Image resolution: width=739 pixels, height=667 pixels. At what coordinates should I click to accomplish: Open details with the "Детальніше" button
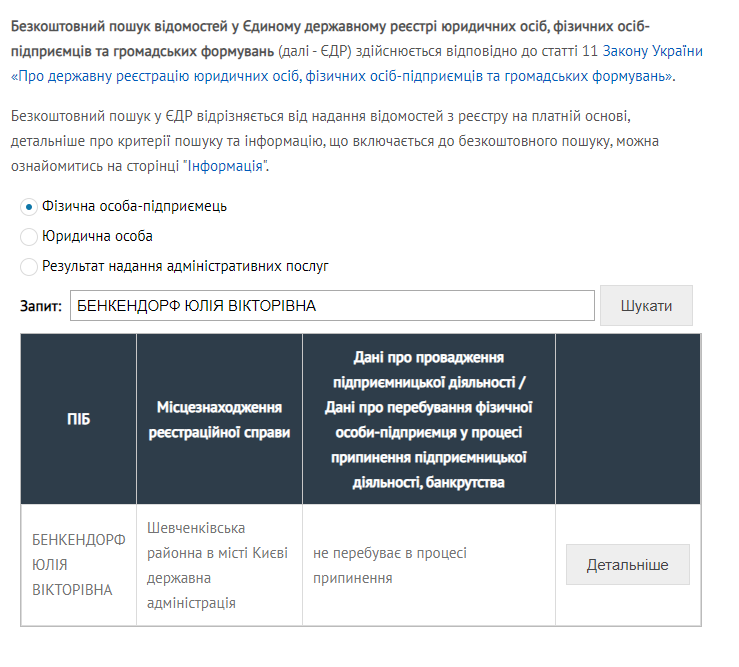pyautogui.click(x=627, y=565)
